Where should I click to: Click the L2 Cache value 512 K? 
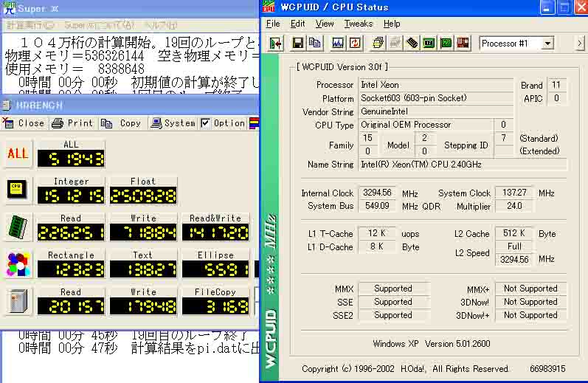click(514, 233)
